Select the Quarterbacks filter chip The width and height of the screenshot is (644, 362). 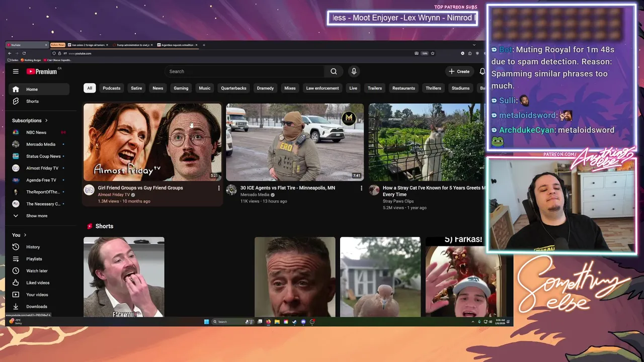coord(233,88)
